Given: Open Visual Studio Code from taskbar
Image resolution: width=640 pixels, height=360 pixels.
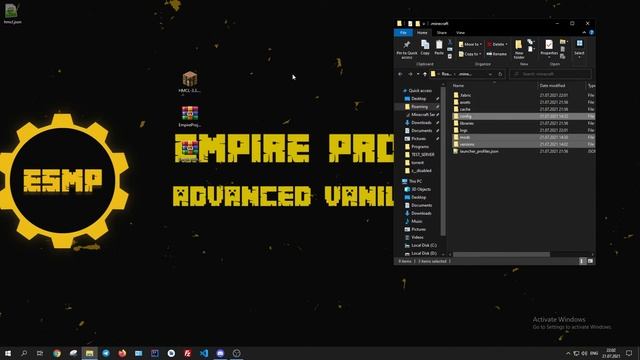Looking at the screenshot, I should 204,353.
